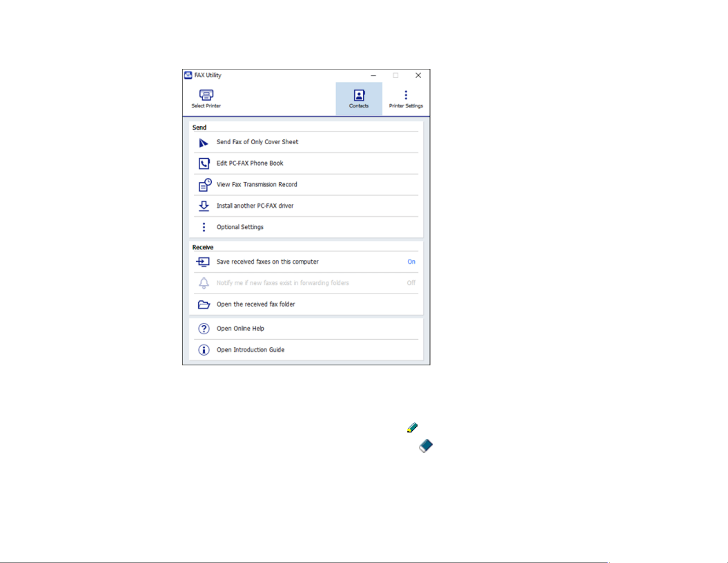Minimize the FAX Utility window
Image resolution: width=728 pixels, height=563 pixels.
[373, 75]
